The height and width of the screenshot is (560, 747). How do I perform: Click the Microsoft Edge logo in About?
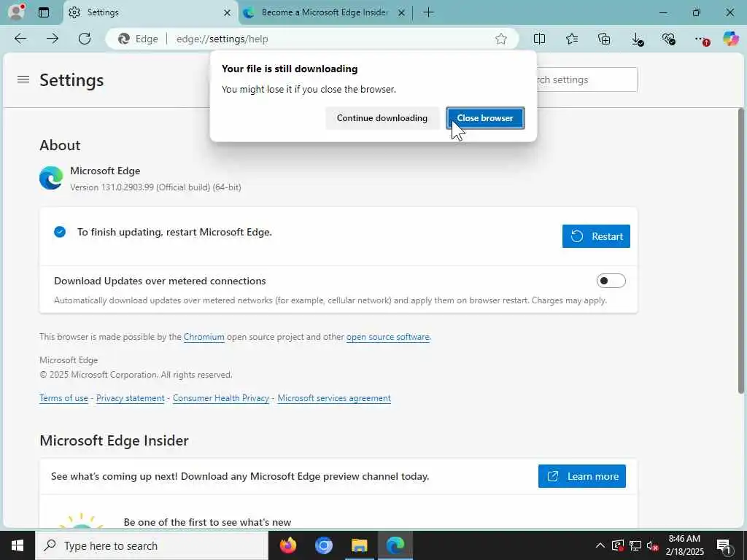(51, 178)
